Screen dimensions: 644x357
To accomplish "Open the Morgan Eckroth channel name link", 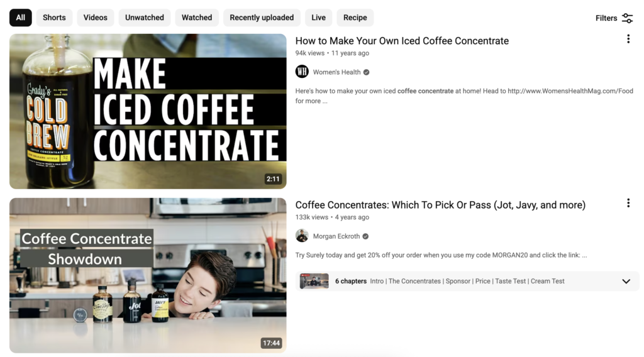I will (336, 236).
